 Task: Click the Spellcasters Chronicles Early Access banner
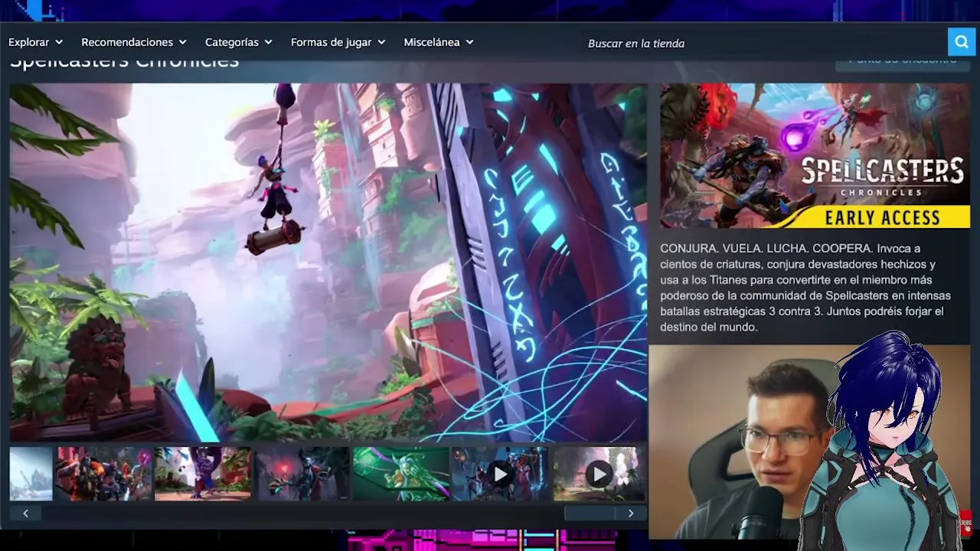[815, 156]
